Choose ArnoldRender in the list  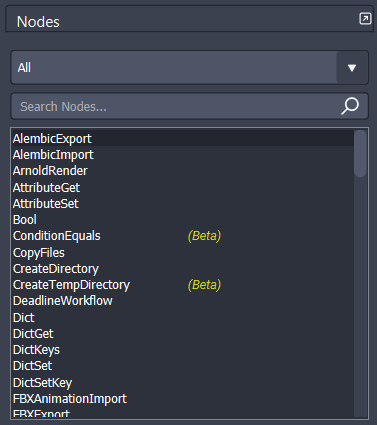point(183,171)
